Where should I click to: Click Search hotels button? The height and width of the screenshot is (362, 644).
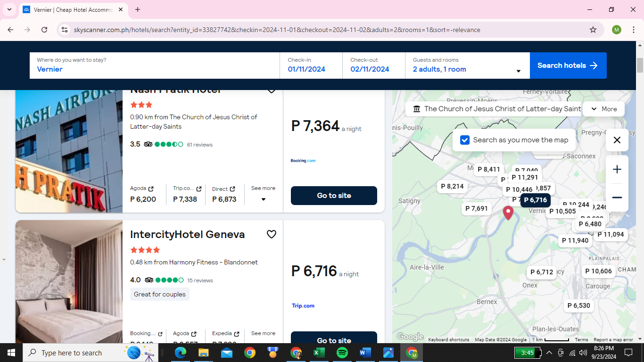[568, 66]
